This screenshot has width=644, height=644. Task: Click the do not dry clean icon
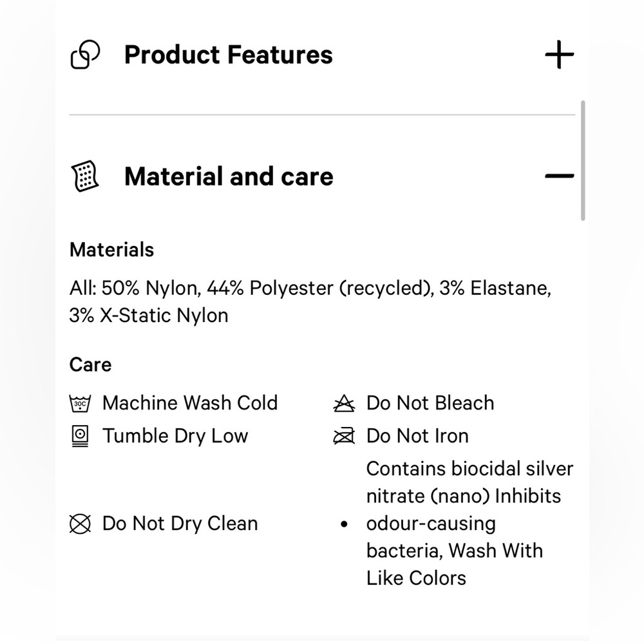[80, 524]
